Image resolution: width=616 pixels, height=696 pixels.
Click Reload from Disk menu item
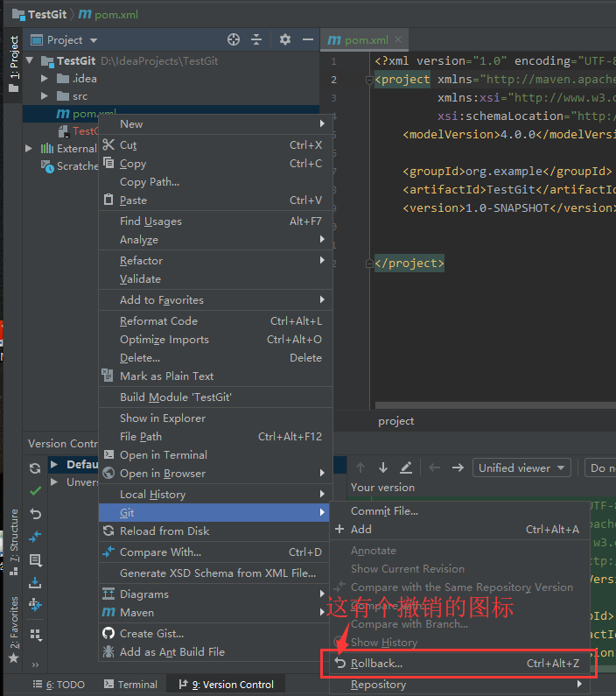215,531
